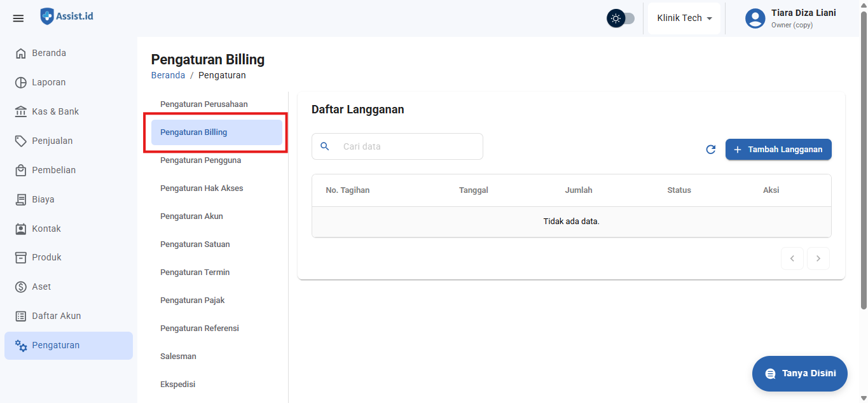868x403 pixels.
Task: Open Pengaturan Pengguna settings tab
Action: [x=200, y=160]
